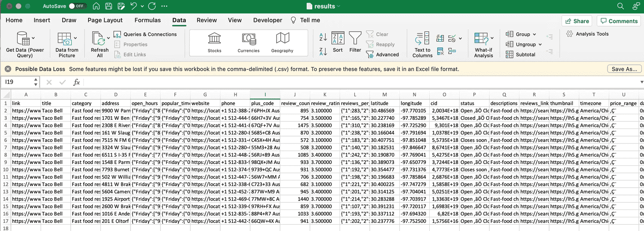
Task: Open the collaboration people icon
Action: click(636, 6)
